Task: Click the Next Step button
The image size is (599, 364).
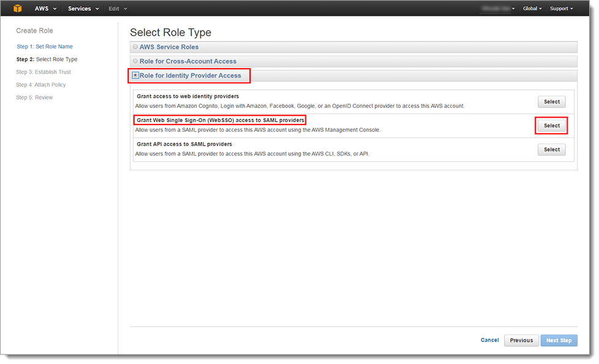Action: point(559,340)
